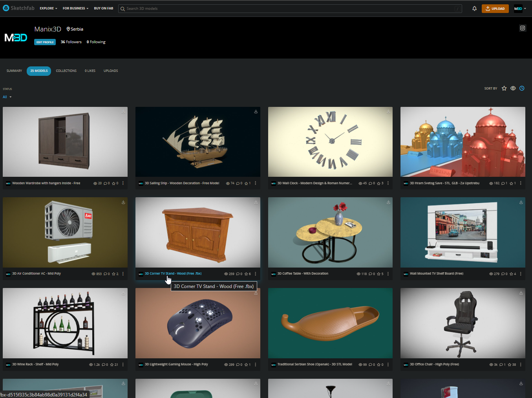Switch to the Summary tab
This screenshot has width=532, height=398.
point(14,71)
